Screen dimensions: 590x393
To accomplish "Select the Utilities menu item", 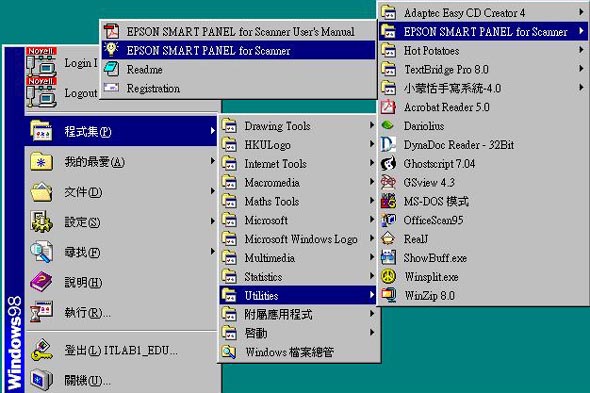I will click(298, 295).
